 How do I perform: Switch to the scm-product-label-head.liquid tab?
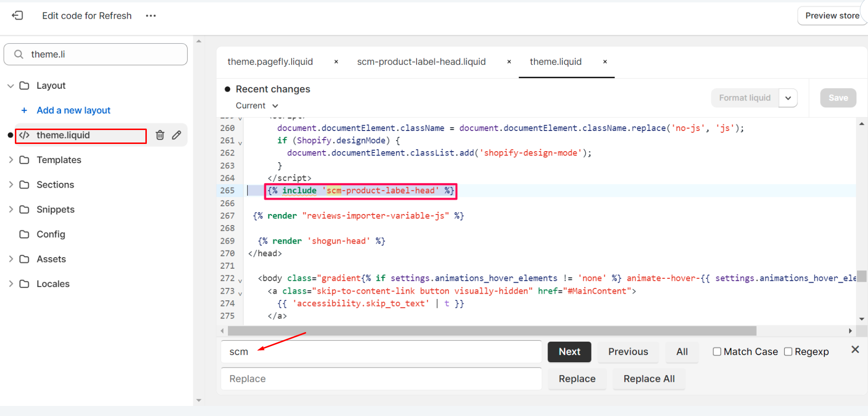421,62
